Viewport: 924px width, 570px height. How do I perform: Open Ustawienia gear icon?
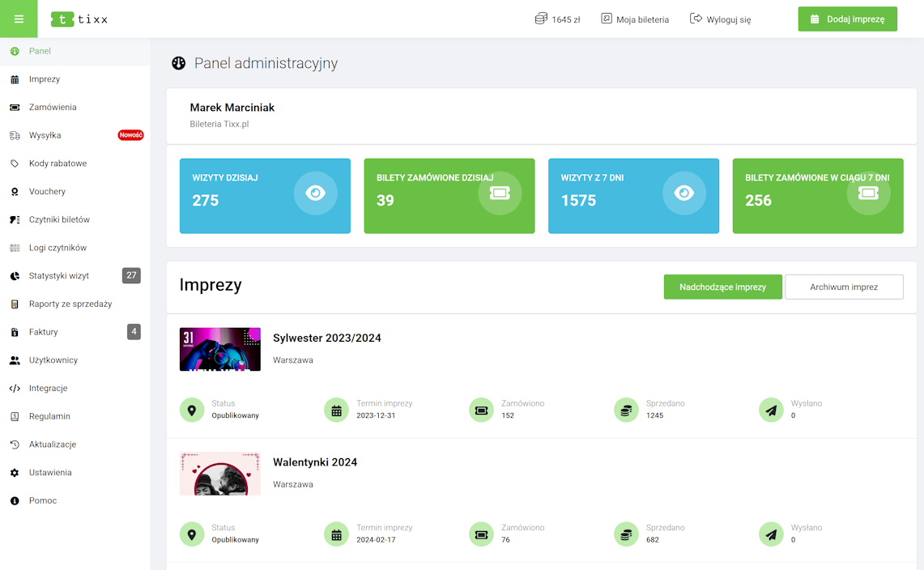15,473
